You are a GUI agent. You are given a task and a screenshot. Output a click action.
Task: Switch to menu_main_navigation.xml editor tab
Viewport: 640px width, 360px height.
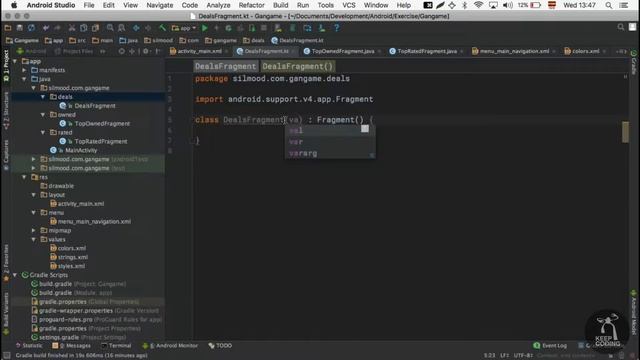514,51
